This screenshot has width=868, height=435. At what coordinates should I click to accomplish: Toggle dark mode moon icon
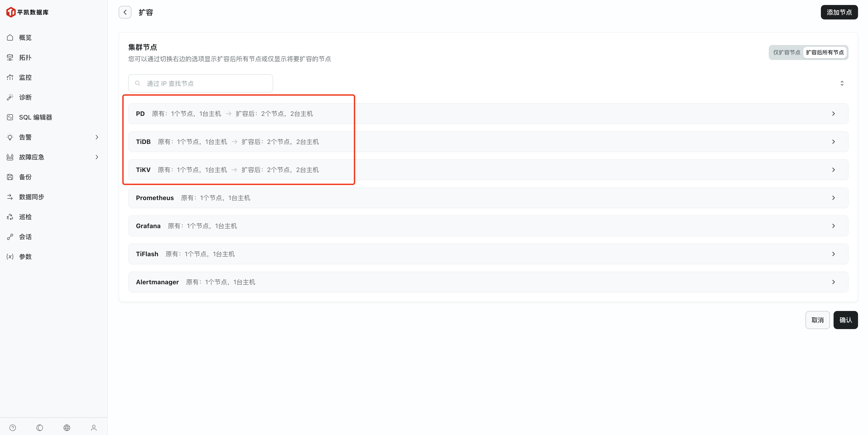[40, 428]
